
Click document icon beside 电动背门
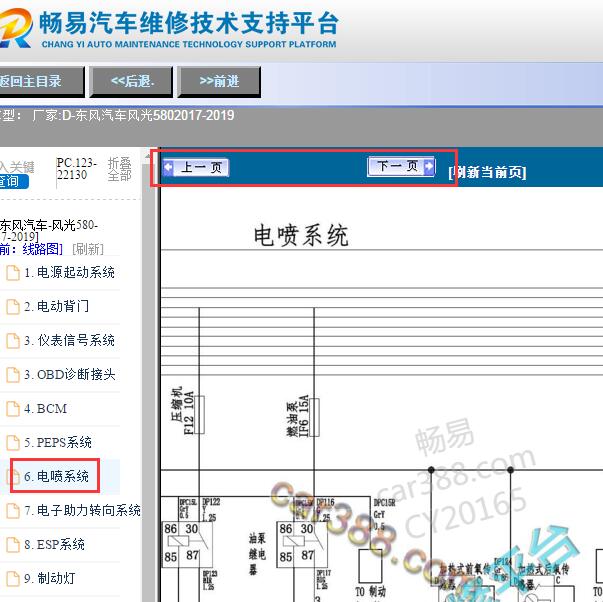[x=13, y=307]
